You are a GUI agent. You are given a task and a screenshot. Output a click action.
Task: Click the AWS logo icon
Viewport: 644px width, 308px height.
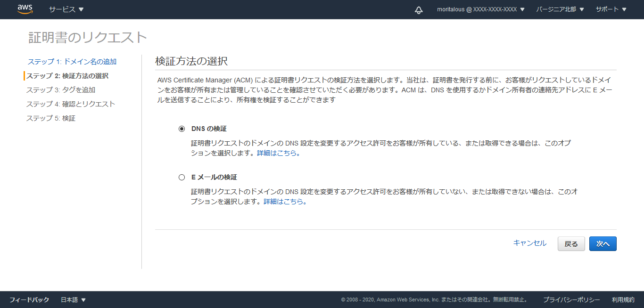[x=25, y=9]
